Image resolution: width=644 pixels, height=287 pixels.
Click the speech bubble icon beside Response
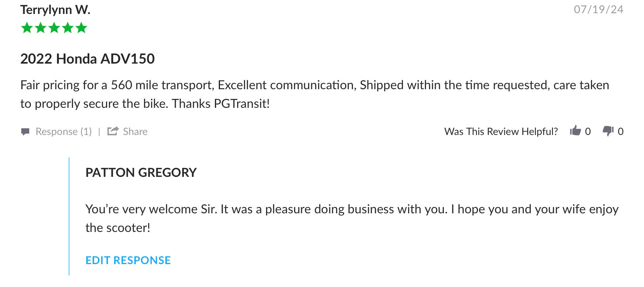pos(25,132)
